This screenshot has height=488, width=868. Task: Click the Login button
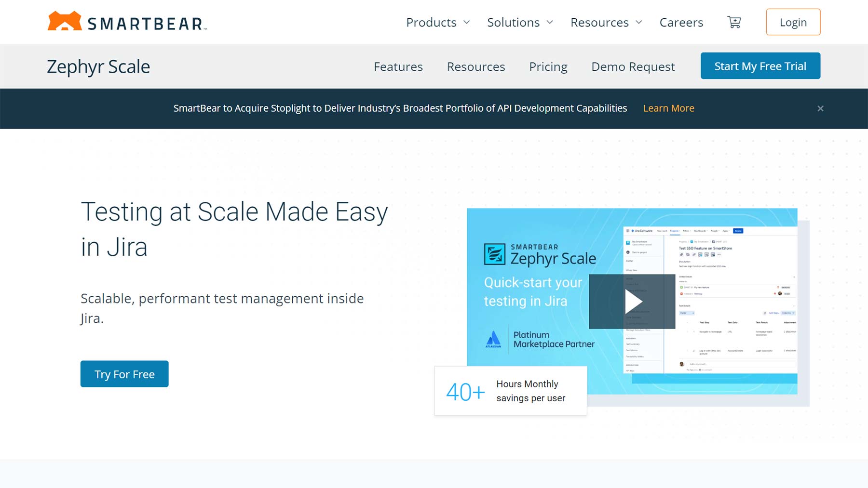point(793,22)
